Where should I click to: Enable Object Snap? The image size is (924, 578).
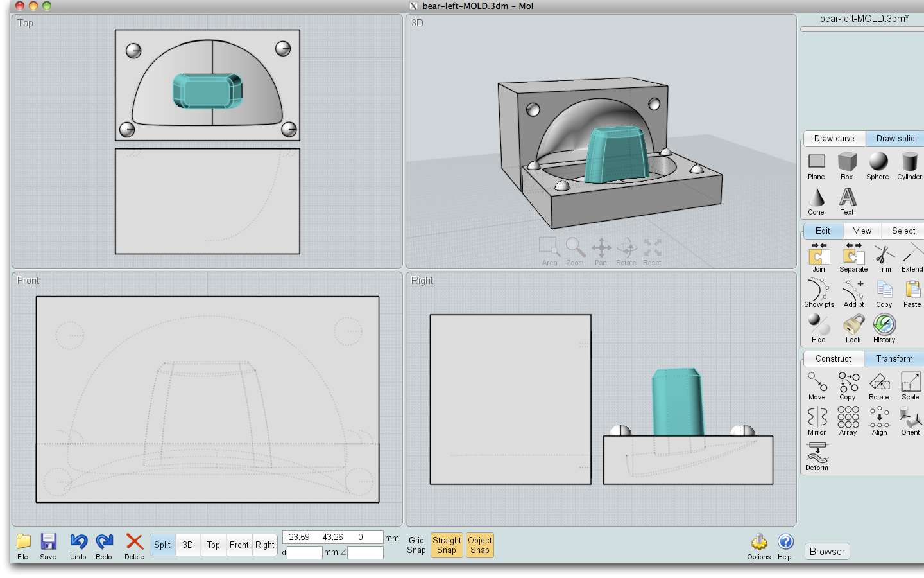tap(479, 545)
